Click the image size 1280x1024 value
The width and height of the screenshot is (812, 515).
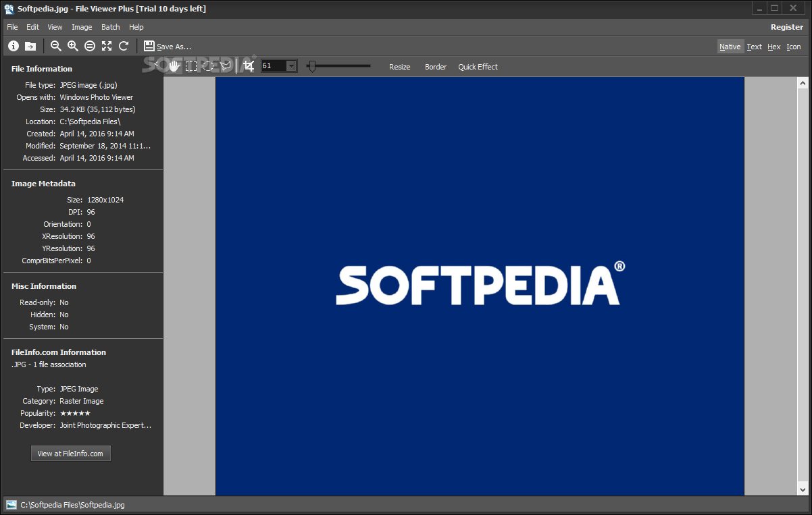105,200
